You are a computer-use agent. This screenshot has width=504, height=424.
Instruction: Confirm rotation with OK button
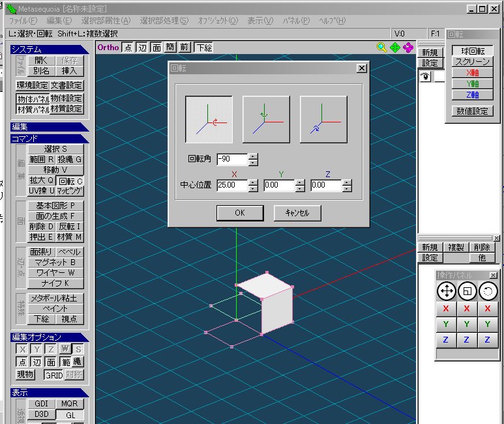[240, 213]
